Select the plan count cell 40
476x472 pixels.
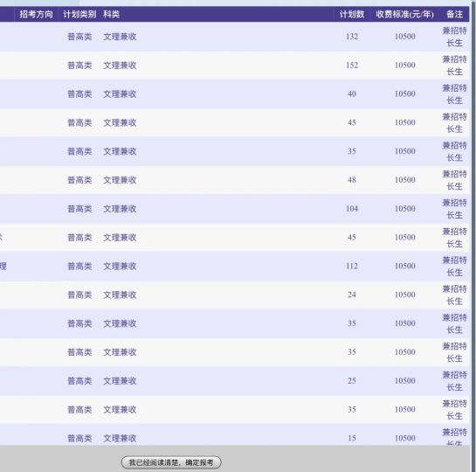352,94
